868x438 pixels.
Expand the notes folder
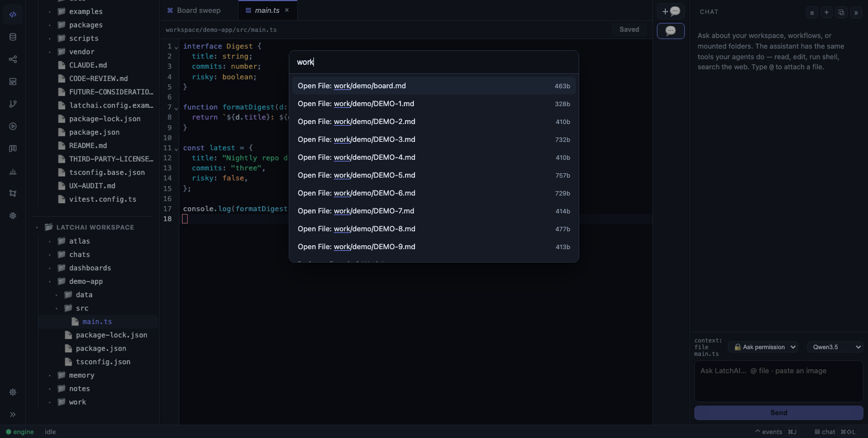tap(50, 389)
